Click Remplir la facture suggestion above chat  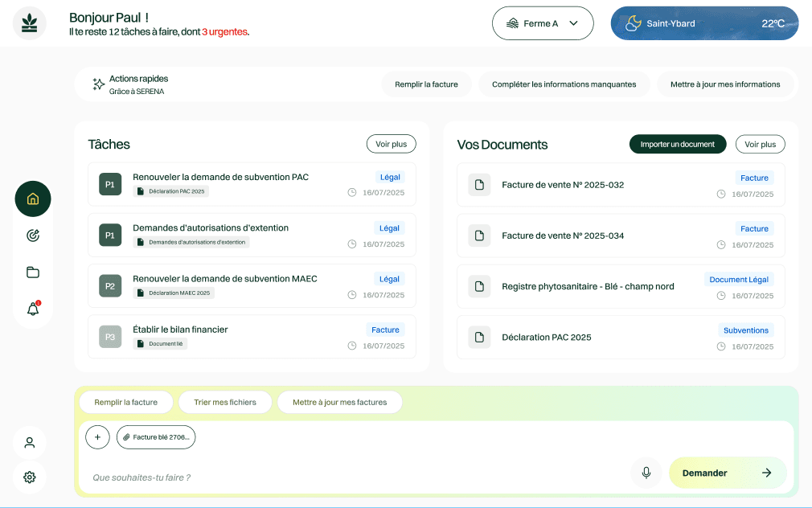[x=126, y=403]
